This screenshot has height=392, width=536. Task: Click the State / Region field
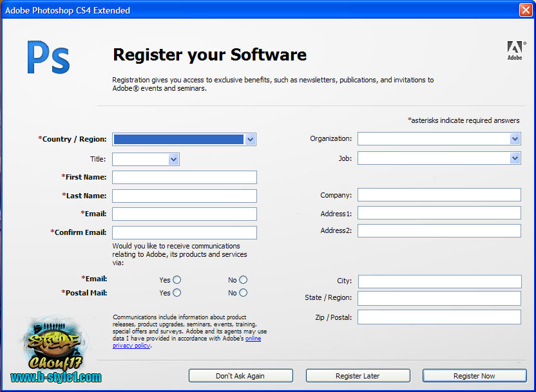click(x=439, y=299)
